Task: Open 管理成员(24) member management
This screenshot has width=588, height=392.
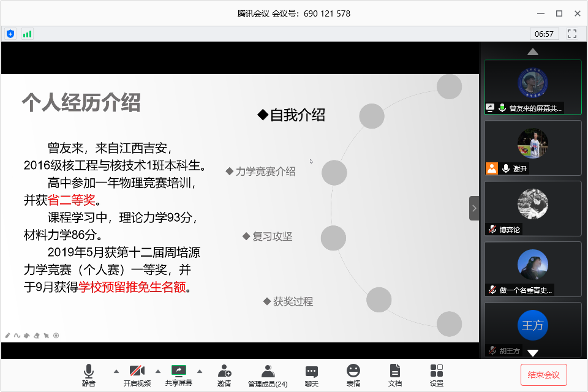Action: tap(268, 375)
